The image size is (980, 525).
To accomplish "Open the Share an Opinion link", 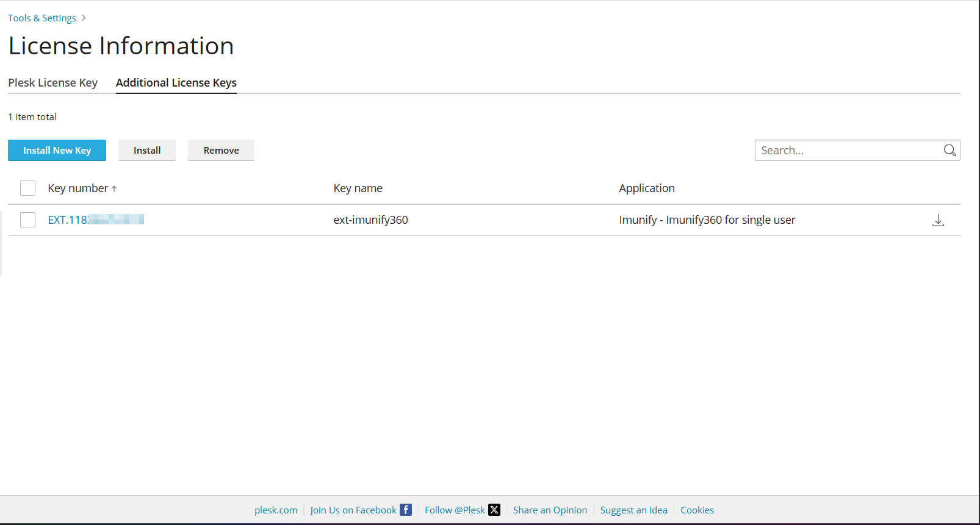I will coord(550,510).
